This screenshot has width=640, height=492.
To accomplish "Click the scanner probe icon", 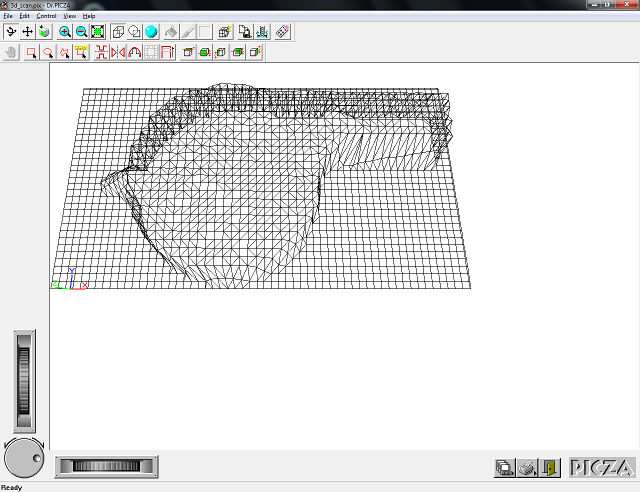I will coord(262,32).
